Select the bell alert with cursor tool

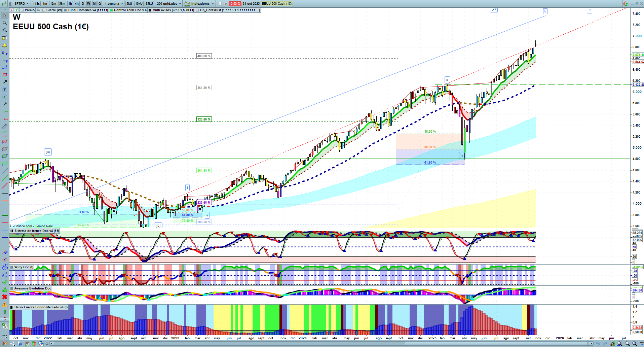4,38
